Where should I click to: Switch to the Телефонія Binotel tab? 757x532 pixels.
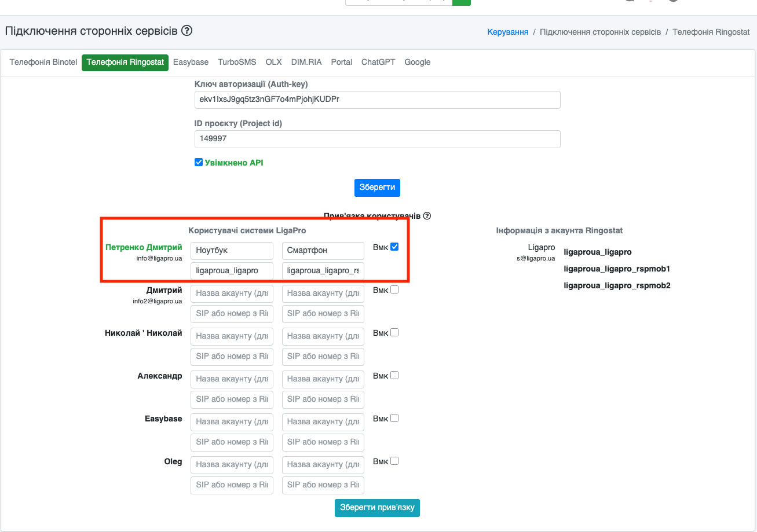[x=43, y=63]
